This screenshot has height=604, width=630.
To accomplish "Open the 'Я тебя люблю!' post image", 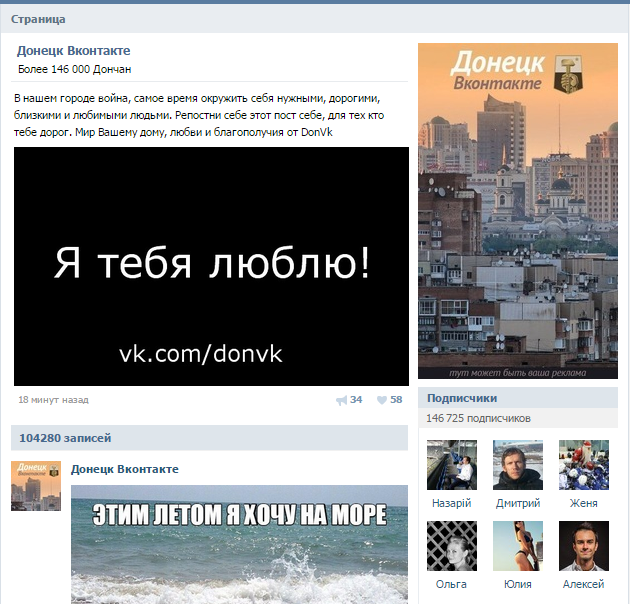I will click(211, 266).
